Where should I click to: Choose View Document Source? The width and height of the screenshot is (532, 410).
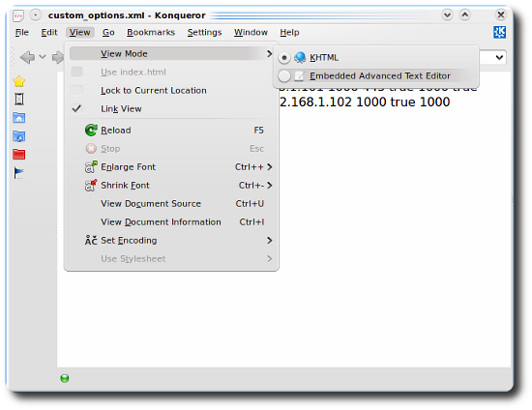[171, 204]
